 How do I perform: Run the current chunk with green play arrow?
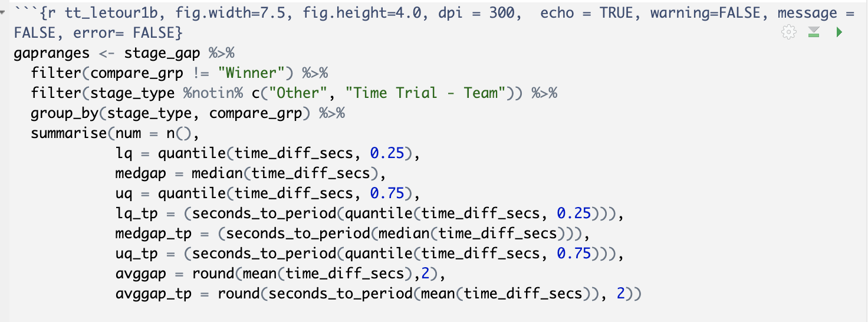(839, 32)
